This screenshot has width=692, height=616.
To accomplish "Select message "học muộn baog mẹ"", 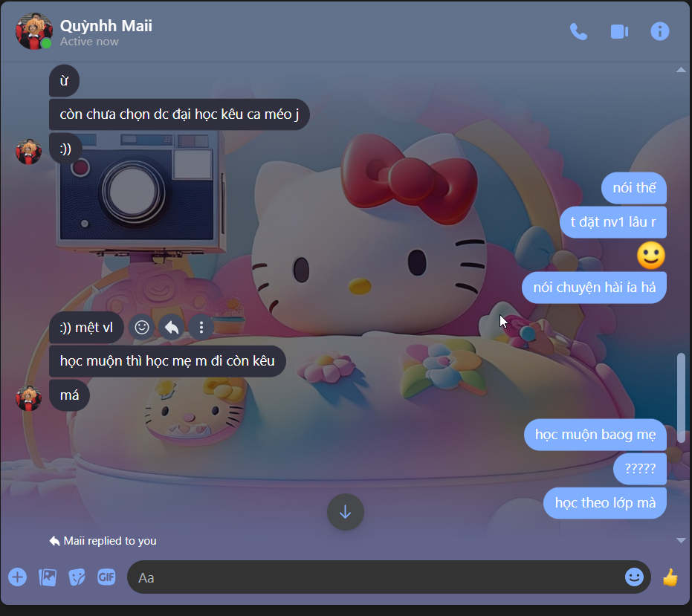I will point(595,435).
